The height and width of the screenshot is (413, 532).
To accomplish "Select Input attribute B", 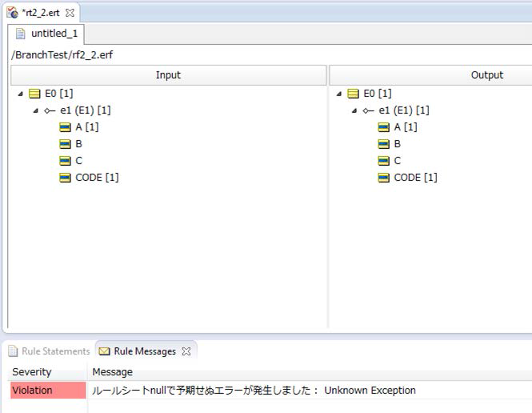I will coord(78,144).
